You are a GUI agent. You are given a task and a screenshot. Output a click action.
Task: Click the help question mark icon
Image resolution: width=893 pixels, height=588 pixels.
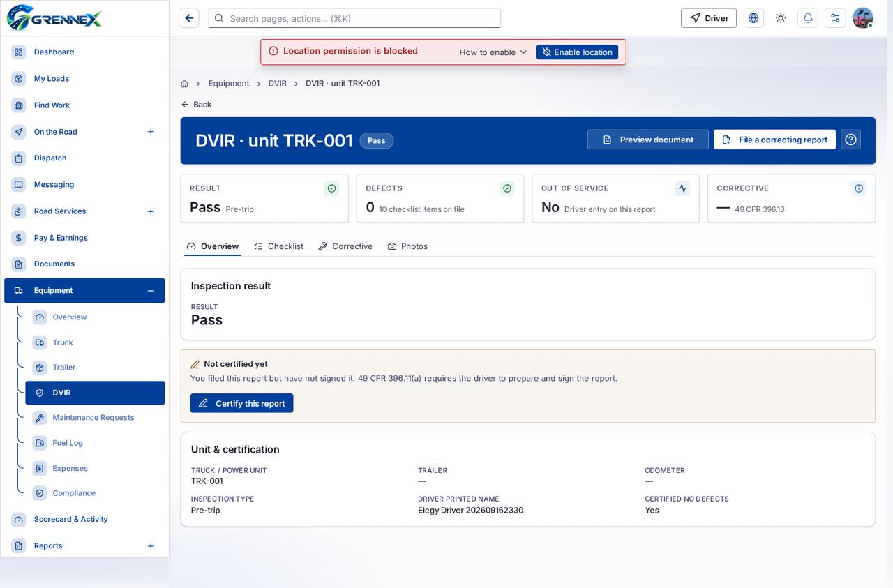pos(850,140)
